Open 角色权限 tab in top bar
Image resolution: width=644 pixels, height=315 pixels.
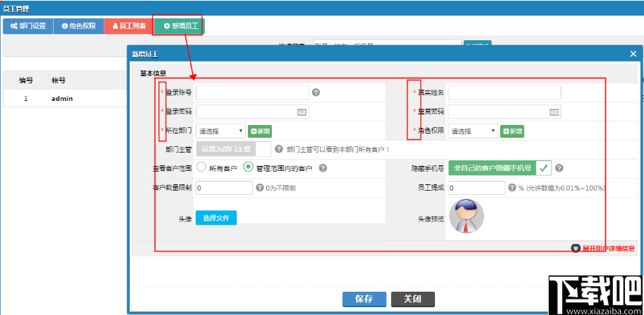[78, 26]
